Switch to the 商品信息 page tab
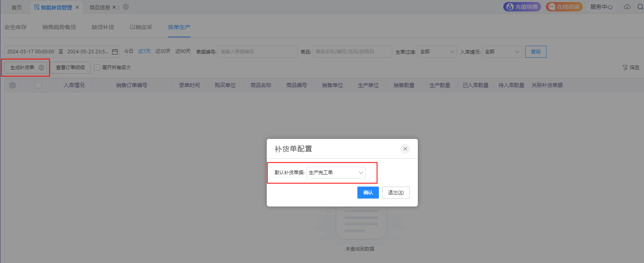644x263 pixels. 100,7
